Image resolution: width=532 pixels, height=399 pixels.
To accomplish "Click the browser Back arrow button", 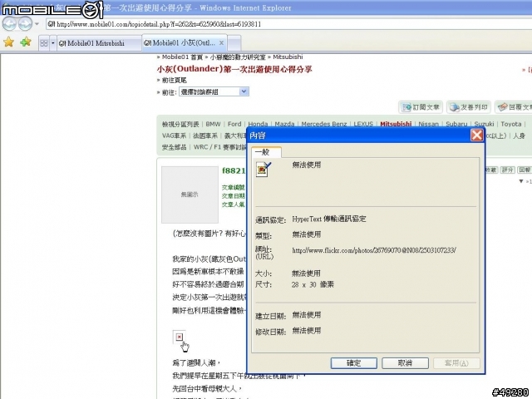I will click(x=9, y=24).
